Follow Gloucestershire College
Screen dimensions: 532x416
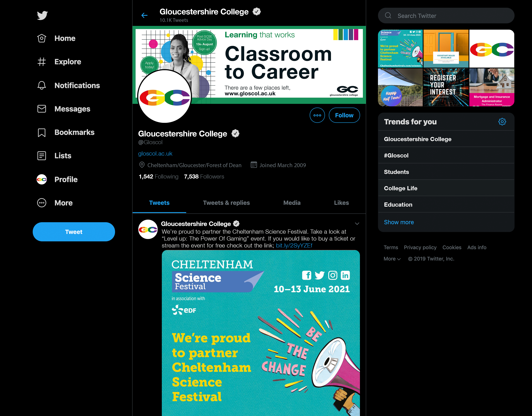click(344, 115)
